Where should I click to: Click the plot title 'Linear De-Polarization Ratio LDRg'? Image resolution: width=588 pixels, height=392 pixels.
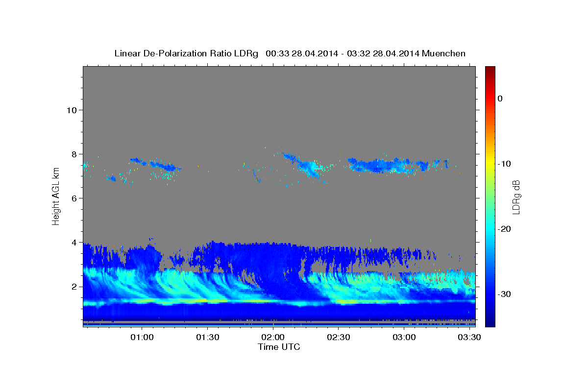(x=186, y=53)
